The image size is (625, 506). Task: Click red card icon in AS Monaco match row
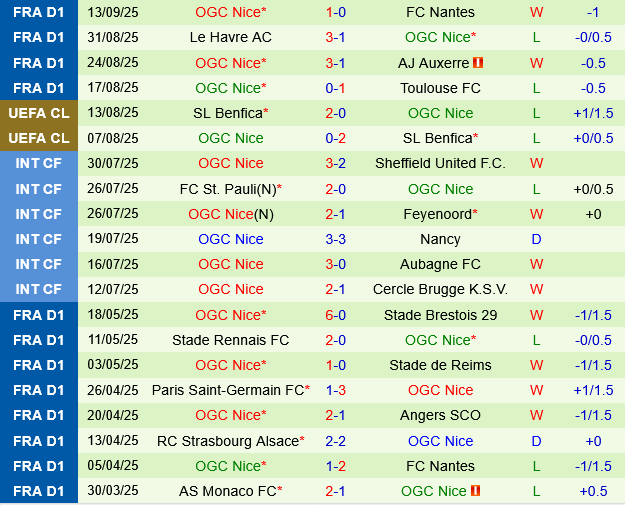475,491
